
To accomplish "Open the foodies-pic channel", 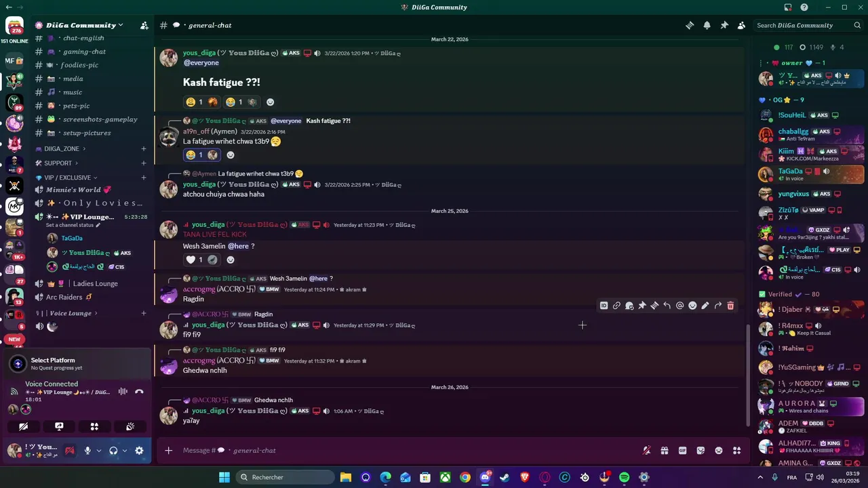I will (79, 65).
